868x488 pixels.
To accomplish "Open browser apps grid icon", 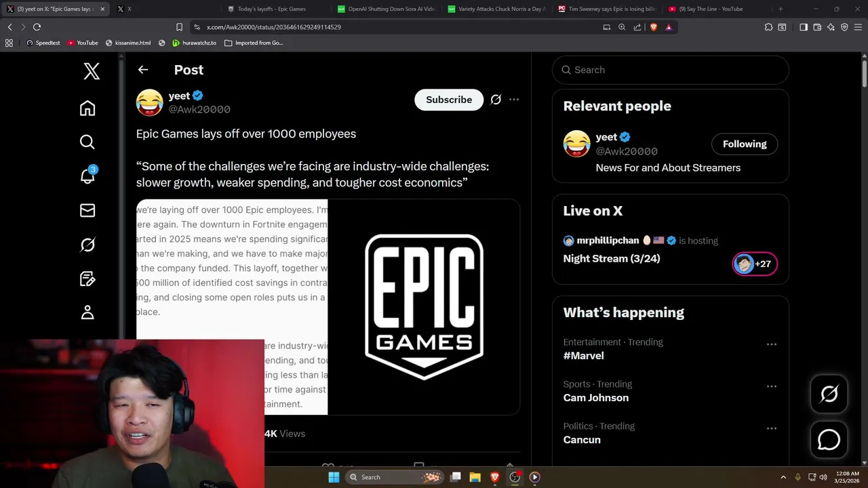I will click(x=9, y=43).
